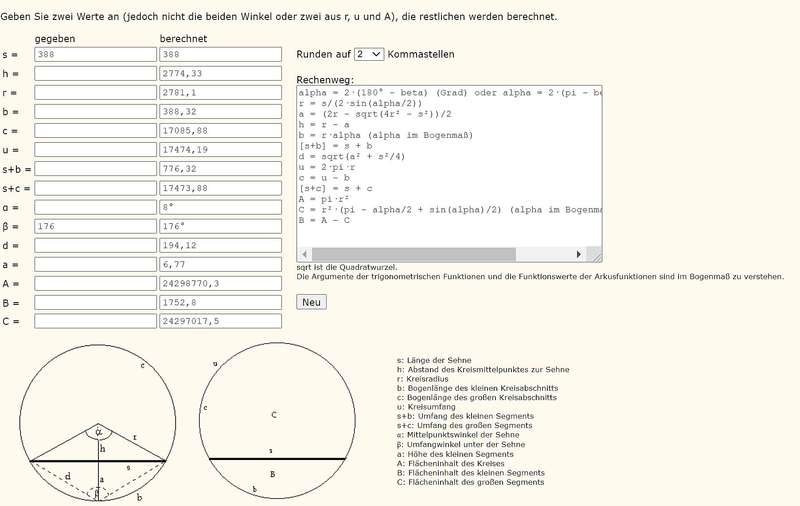Open the Kommastellen rounding dropdown
The height and width of the screenshot is (506, 800).
pos(369,54)
